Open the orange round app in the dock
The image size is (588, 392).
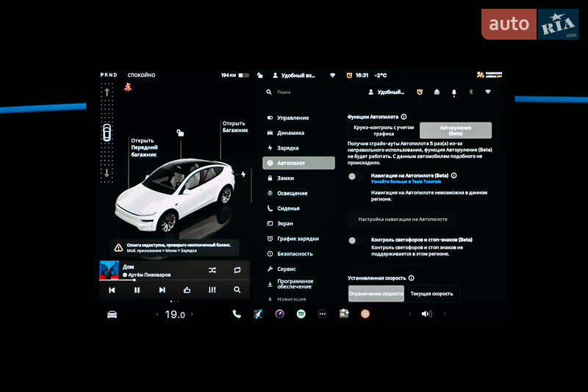pyautogui.click(x=365, y=313)
